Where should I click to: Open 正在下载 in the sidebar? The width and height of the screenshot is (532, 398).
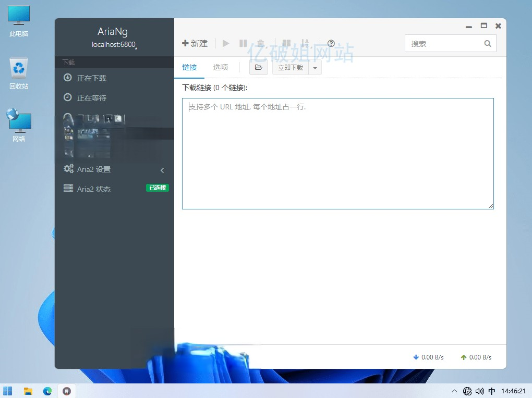[114, 78]
